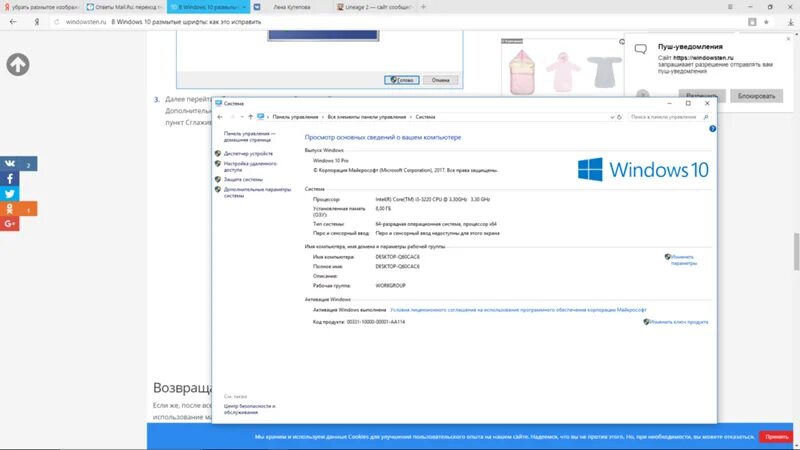Reload the browser page
Image resolution: width=800 pixels, height=450 pixels.
pos(57,22)
